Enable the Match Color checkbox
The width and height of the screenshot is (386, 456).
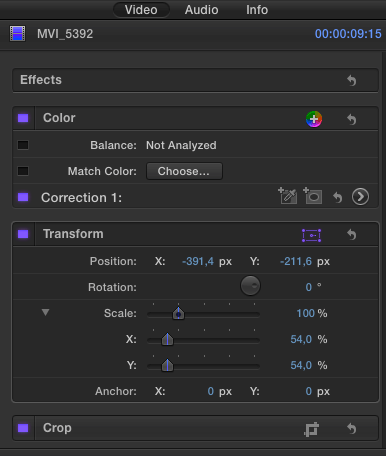23,171
